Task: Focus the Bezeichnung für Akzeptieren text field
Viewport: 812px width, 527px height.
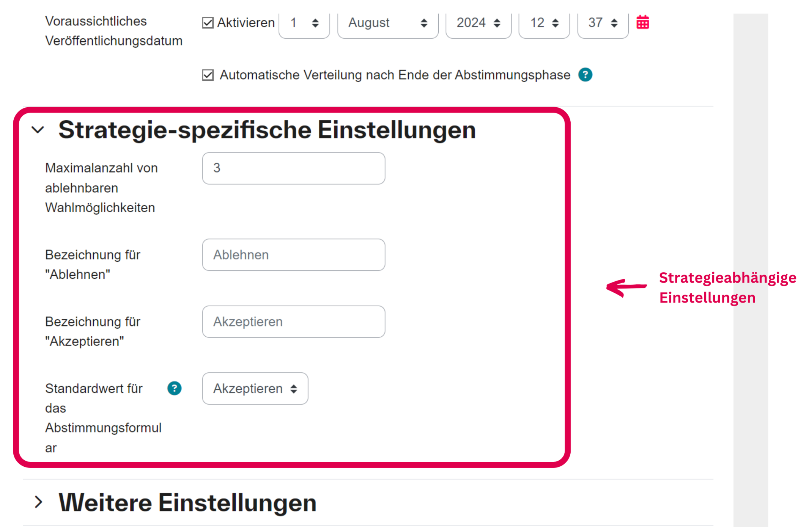Action: pyautogui.click(x=293, y=322)
